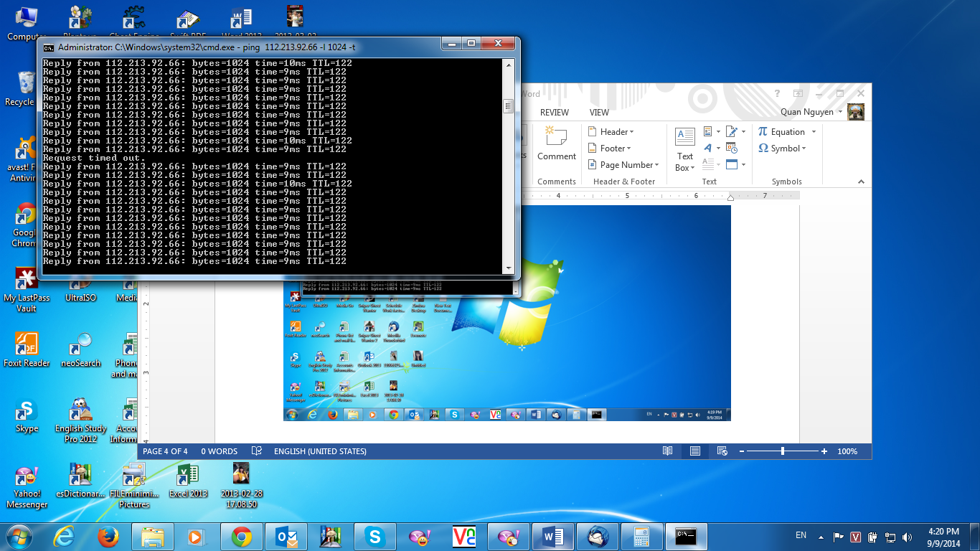
Task: Switch to cmd window taskbar button
Action: [x=687, y=537]
